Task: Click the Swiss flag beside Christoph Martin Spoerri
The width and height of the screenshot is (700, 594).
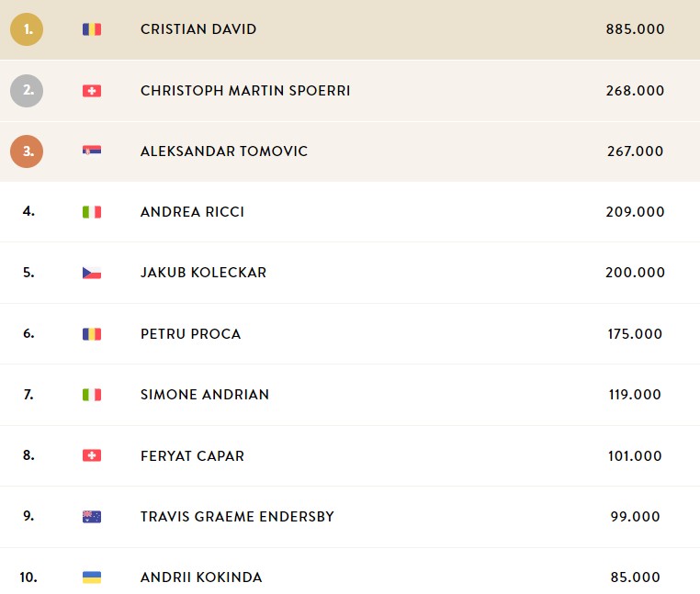Action: [x=92, y=91]
